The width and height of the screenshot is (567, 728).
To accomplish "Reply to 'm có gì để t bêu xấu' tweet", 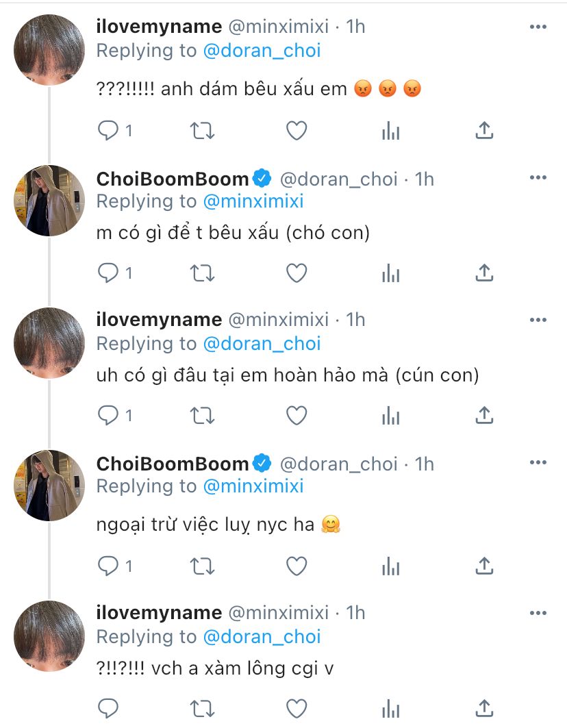I will click(108, 273).
